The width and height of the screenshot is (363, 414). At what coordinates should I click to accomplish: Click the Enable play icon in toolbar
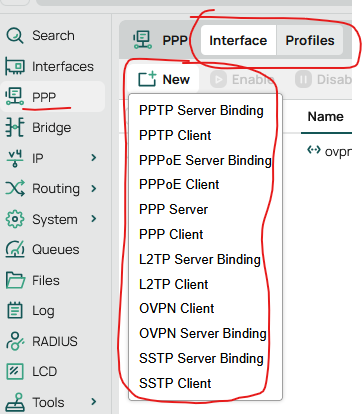[x=218, y=80]
